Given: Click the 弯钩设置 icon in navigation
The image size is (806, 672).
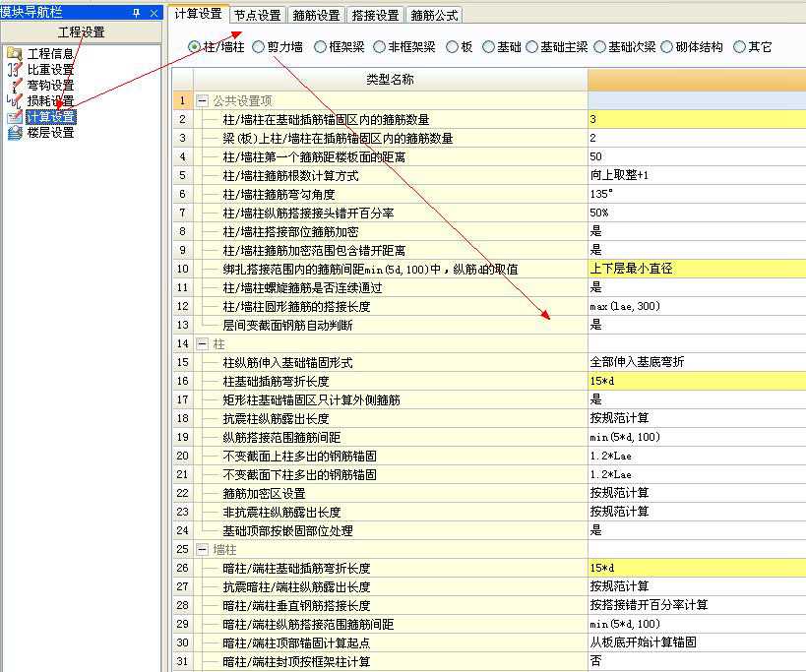Looking at the screenshot, I should click(15, 86).
